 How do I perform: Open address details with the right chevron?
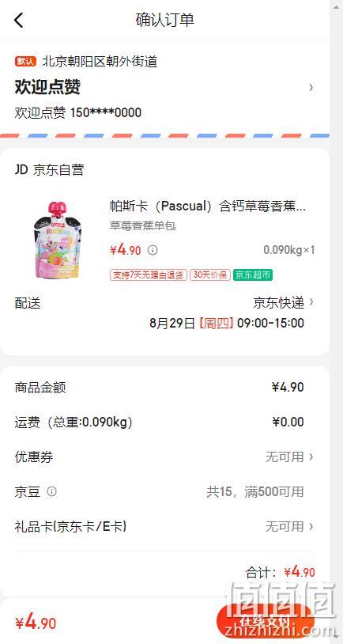click(311, 87)
